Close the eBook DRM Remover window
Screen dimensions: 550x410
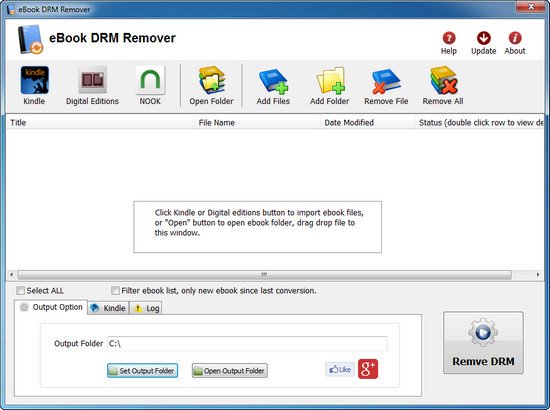coord(531,7)
